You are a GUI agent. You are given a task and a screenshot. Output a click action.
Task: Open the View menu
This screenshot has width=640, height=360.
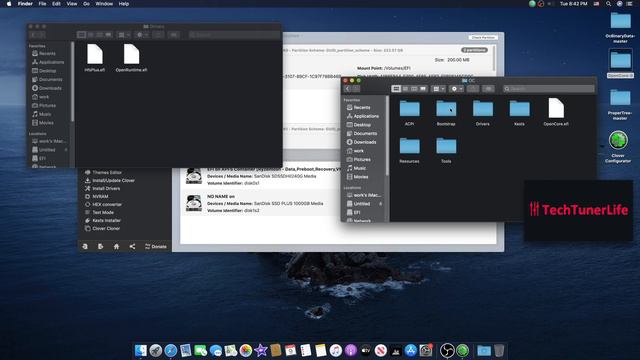72,4
